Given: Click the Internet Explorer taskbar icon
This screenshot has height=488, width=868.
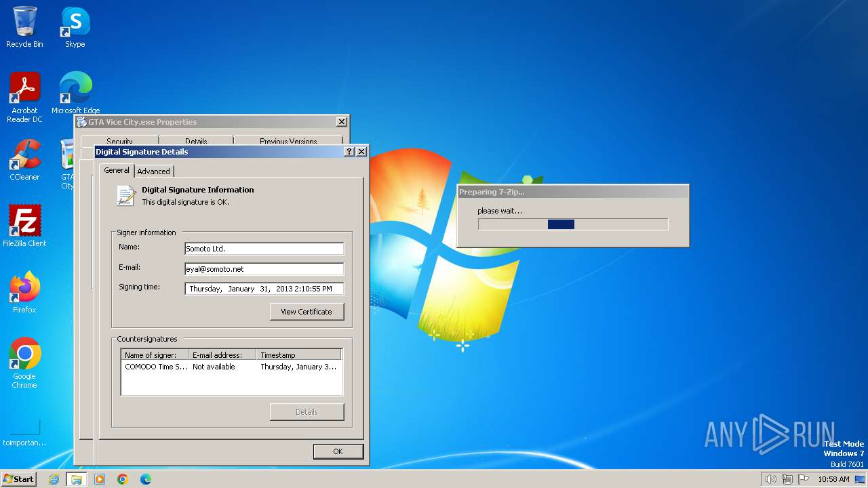Looking at the screenshot, I should [54, 479].
